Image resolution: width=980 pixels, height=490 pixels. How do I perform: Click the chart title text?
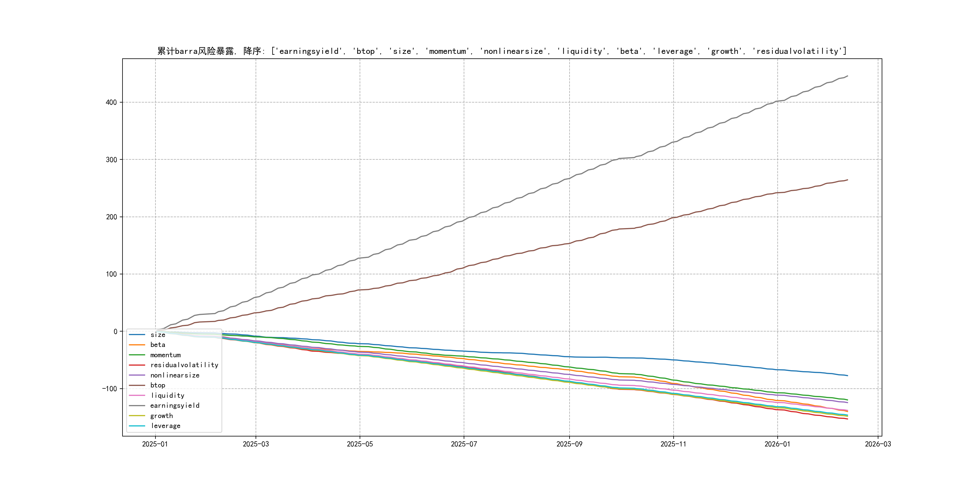point(502,51)
